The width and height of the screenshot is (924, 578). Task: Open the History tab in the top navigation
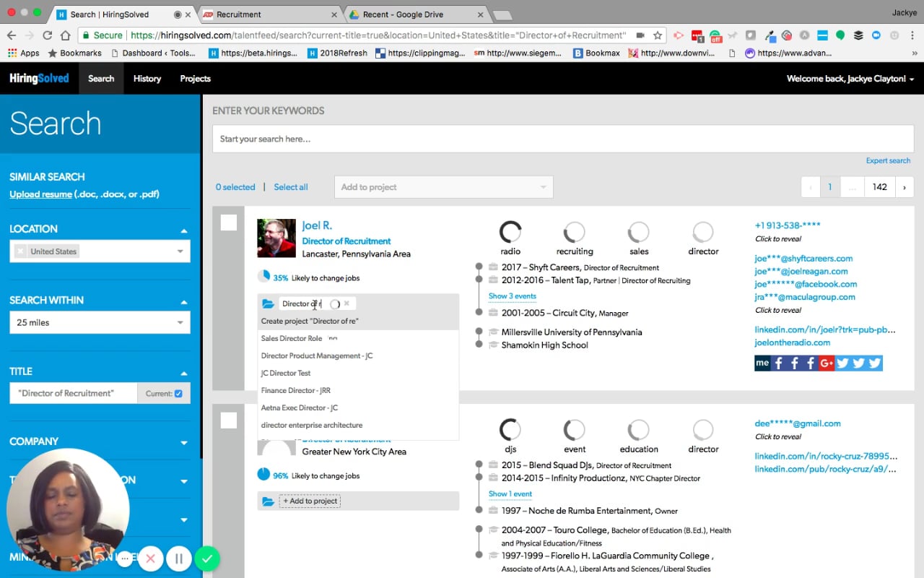(147, 79)
